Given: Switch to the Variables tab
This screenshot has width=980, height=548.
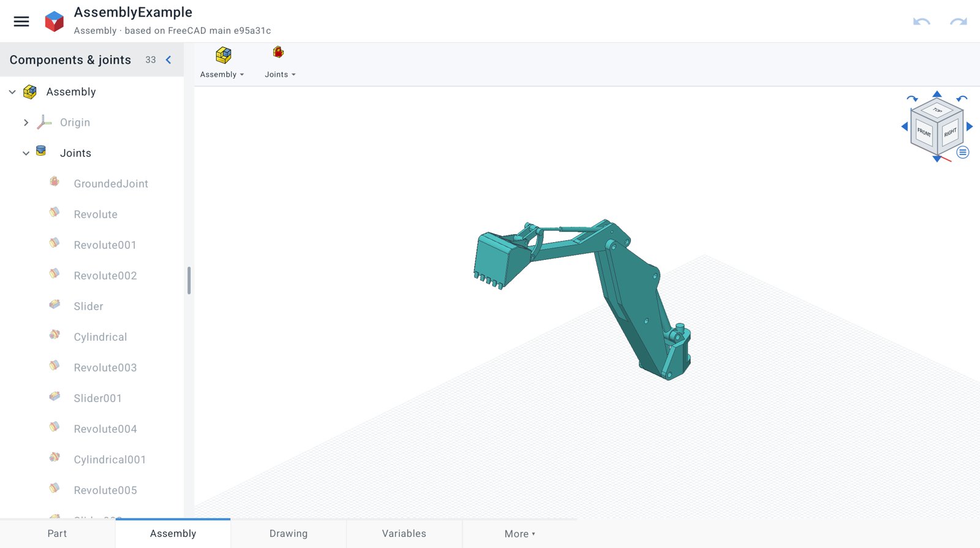Looking at the screenshot, I should click(x=404, y=534).
